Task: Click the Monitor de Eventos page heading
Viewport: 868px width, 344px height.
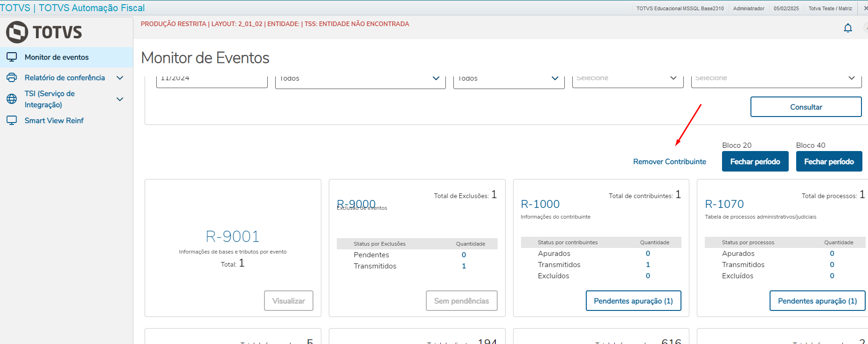Action: coord(205,58)
